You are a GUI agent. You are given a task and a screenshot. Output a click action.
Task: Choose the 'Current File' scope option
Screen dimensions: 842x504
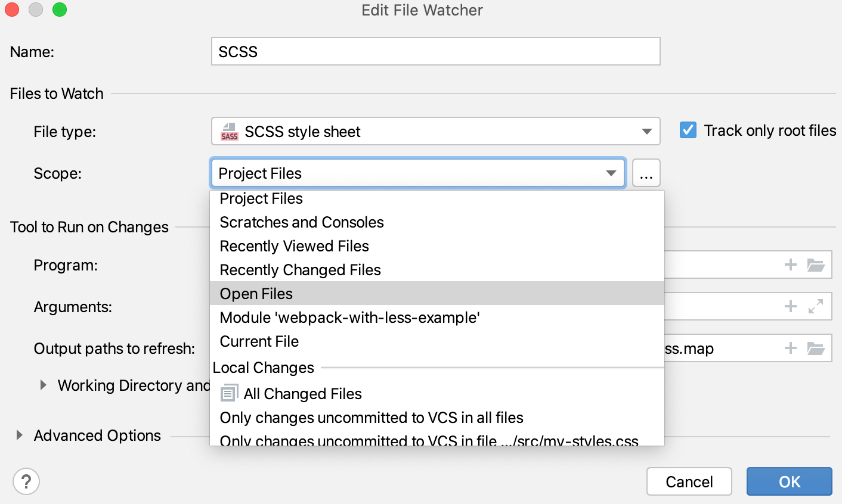(259, 341)
